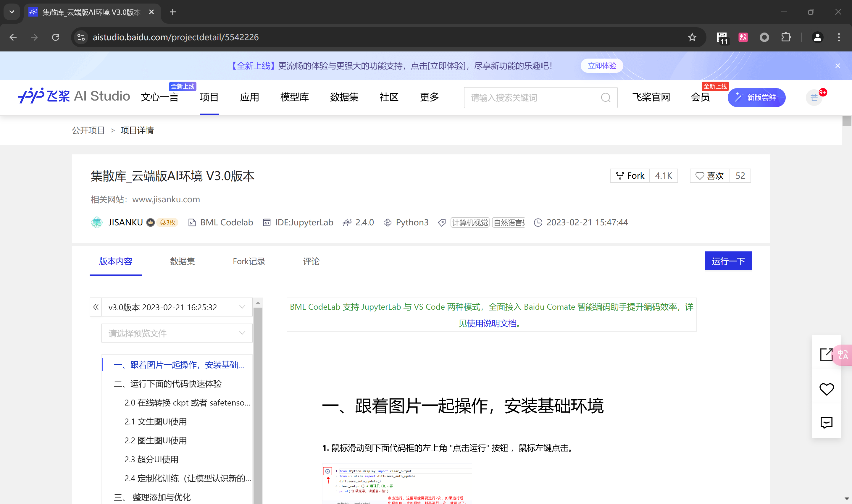Open the calendar extension showing badge 11

722,38
